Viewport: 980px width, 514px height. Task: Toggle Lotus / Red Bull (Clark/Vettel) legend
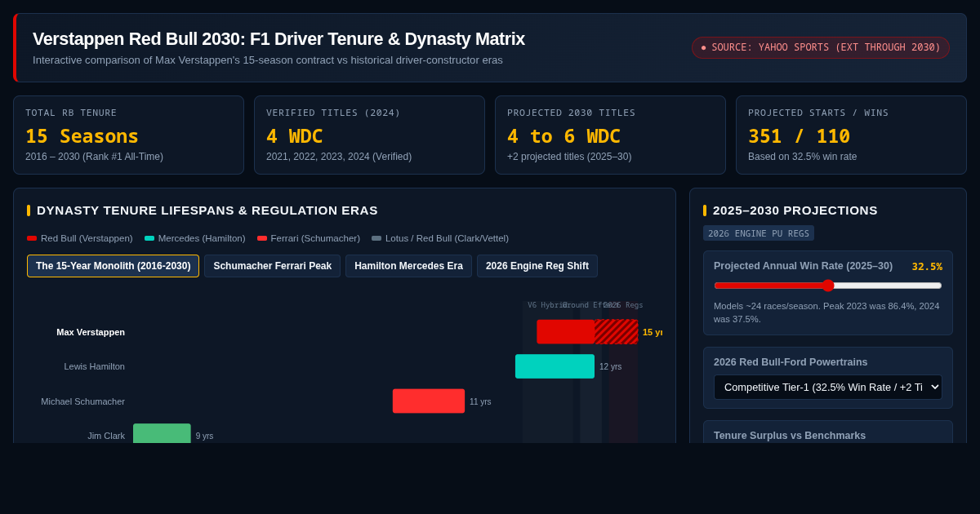click(440, 238)
